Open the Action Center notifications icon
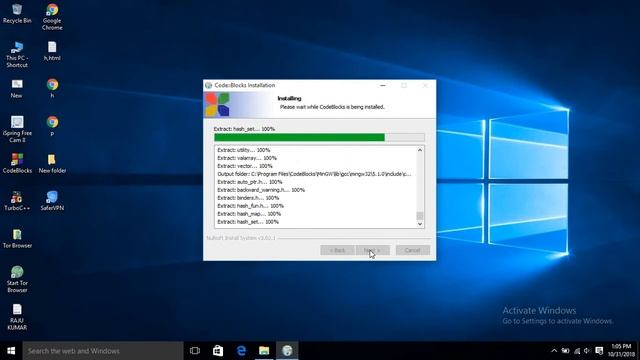This screenshot has height=360, width=640. point(599,351)
